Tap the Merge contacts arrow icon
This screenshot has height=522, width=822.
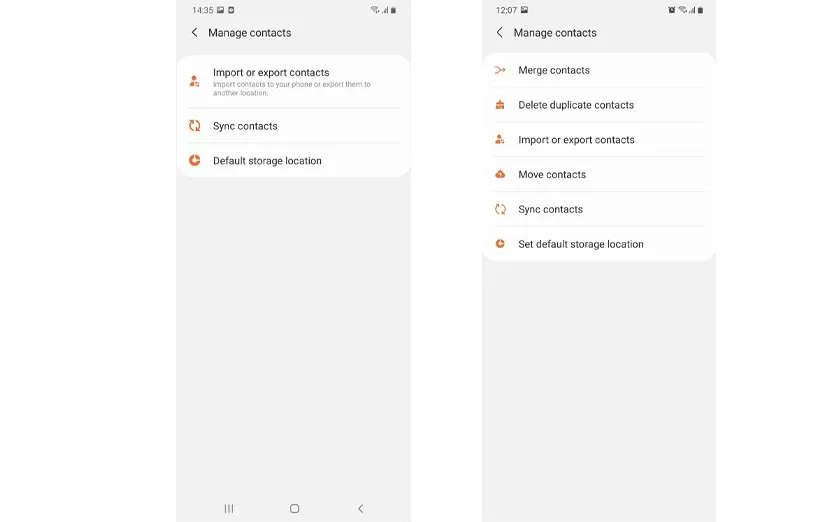click(500, 70)
